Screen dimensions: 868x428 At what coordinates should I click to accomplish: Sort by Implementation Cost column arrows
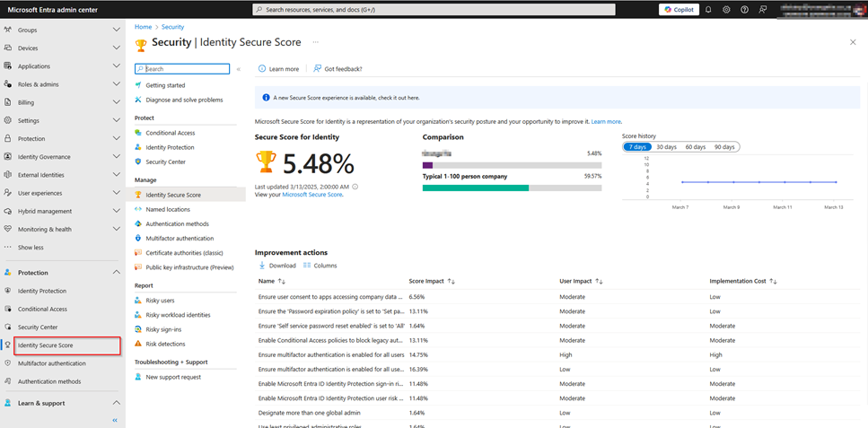pyautogui.click(x=774, y=281)
